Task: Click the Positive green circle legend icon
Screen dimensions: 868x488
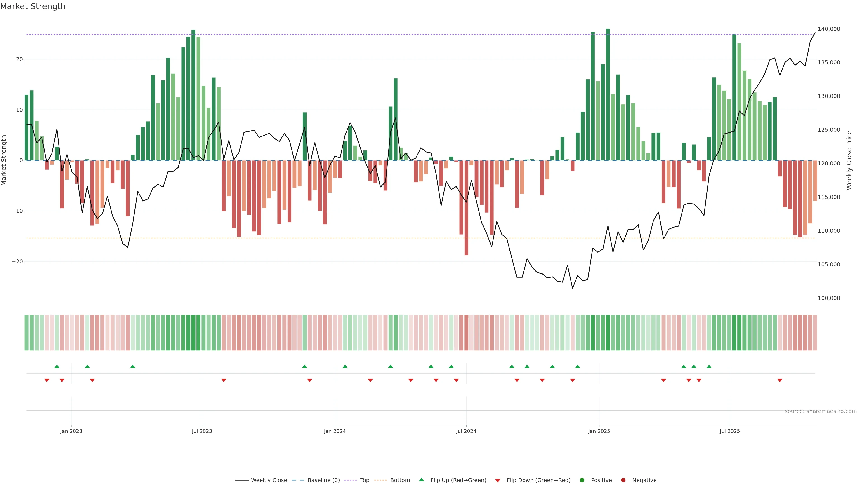Action: pos(582,480)
